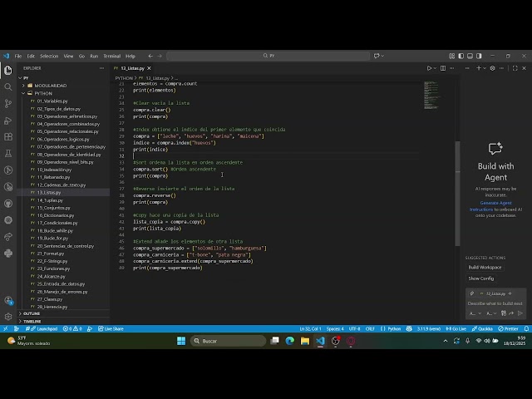Go forward with the navigation arrow
532x399 pixels.
point(160,56)
